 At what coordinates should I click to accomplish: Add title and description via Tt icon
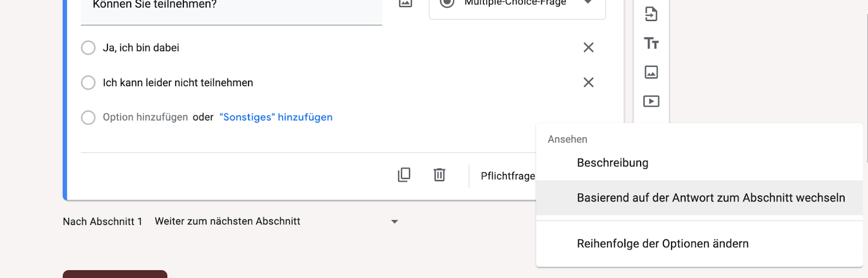point(651,43)
